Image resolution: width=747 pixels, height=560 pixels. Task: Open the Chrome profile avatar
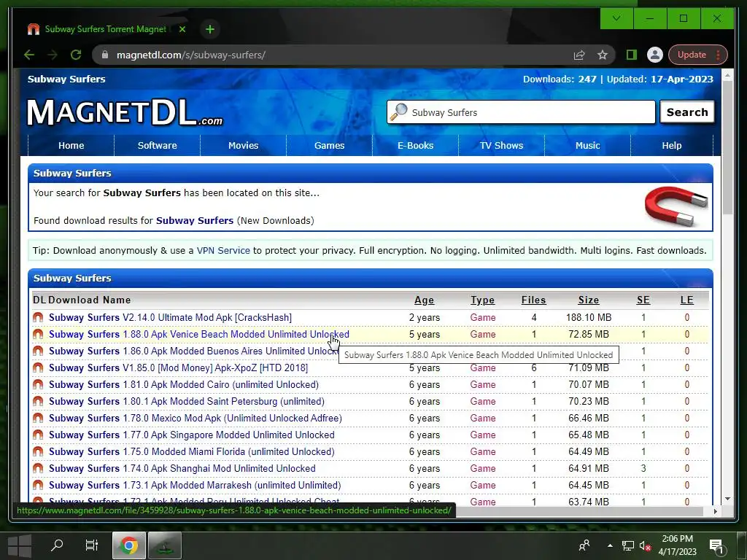[x=655, y=55]
